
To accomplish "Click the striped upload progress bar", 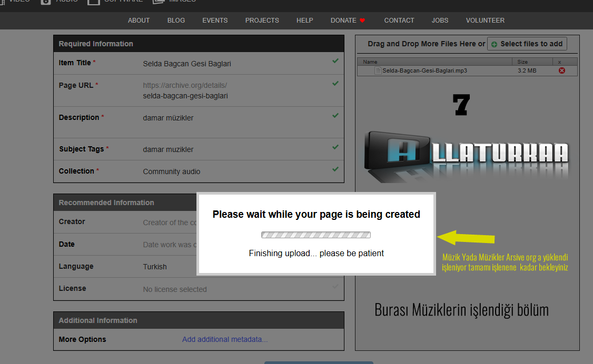I will tap(316, 235).
